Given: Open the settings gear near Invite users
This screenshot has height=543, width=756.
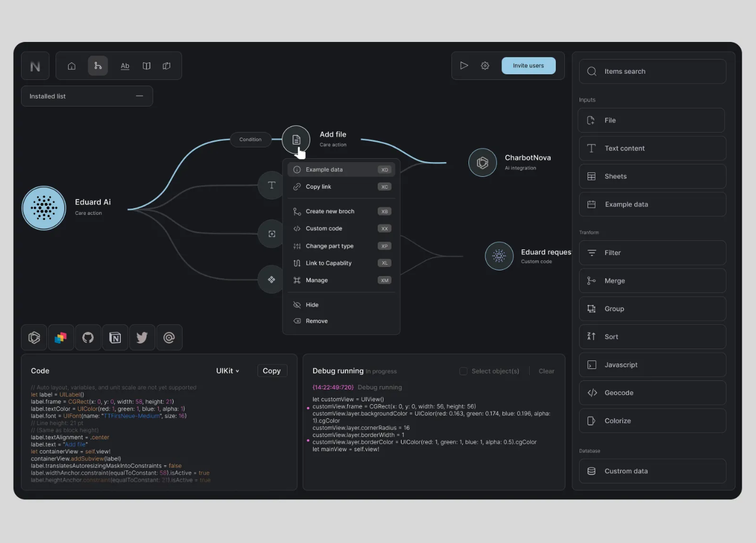Looking at the screenshot, I should coord(485,65).
